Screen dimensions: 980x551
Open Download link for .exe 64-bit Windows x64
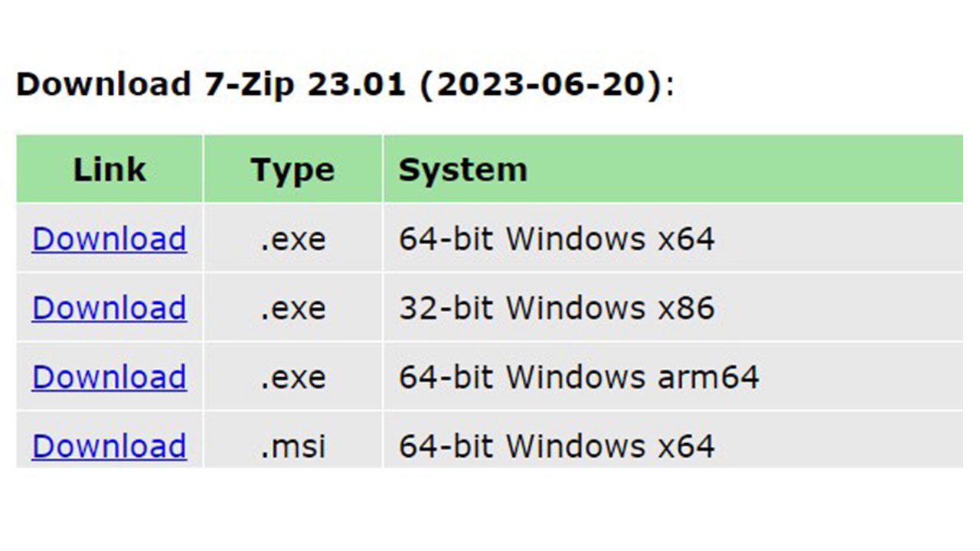coord(109,239)
